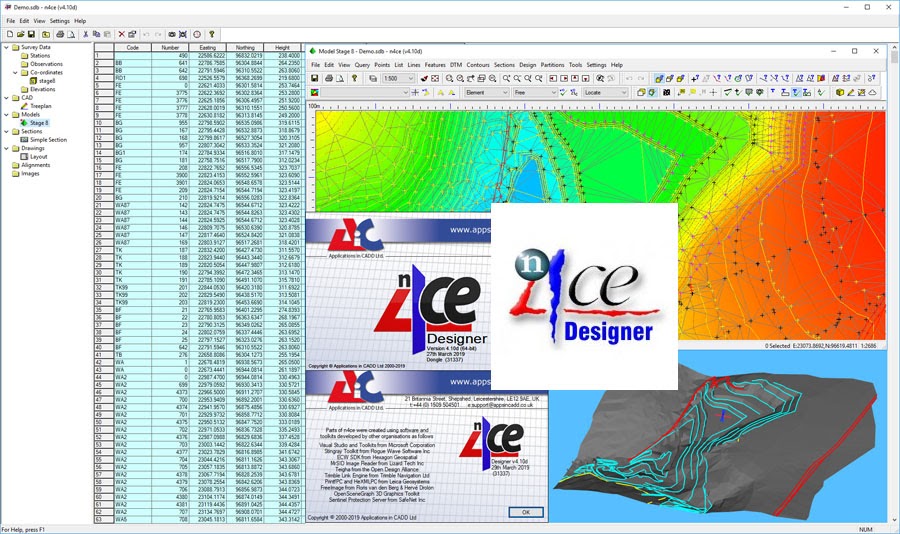Collapse the Survey Data tree node
This screenshot has width=900, height=534.
point(7,47)
